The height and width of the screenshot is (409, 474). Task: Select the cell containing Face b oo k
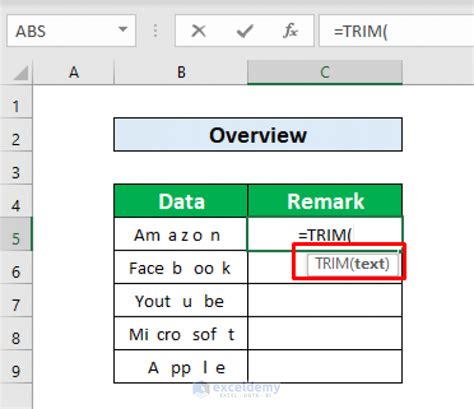181,267
